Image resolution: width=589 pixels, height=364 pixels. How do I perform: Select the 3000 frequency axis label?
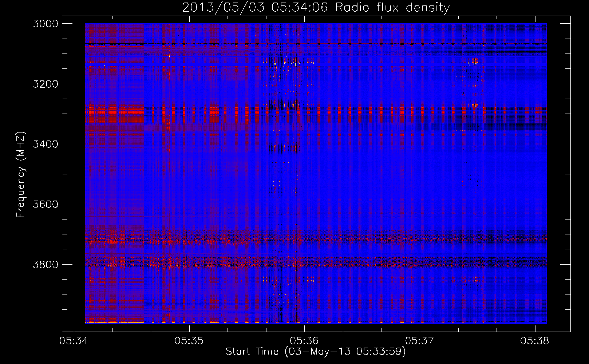(46, 24)
